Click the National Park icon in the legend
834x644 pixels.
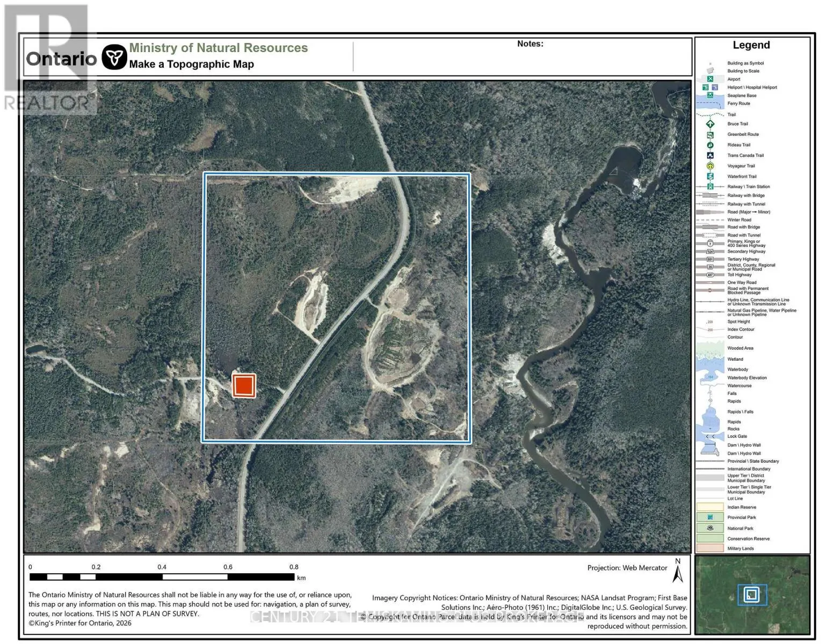click(x=710, y=528)
